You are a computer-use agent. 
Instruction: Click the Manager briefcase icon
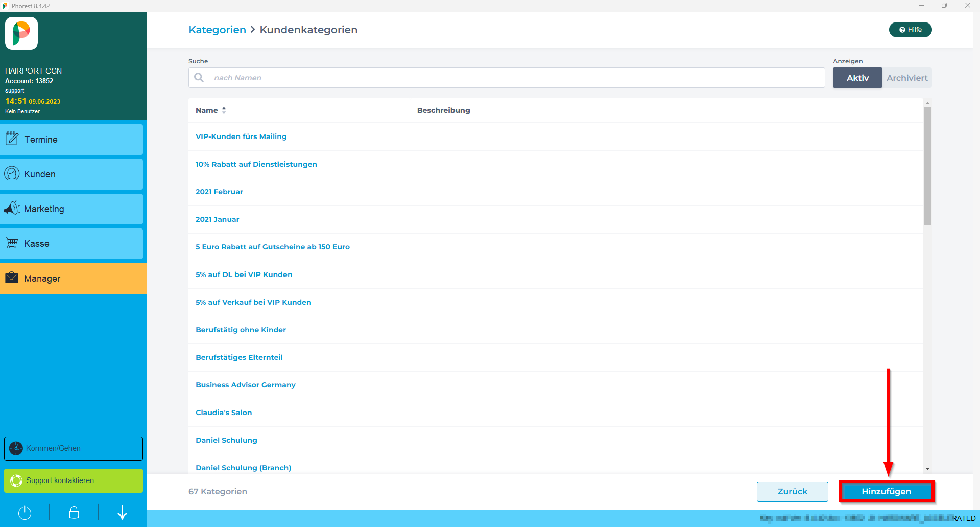click(12, 278)
